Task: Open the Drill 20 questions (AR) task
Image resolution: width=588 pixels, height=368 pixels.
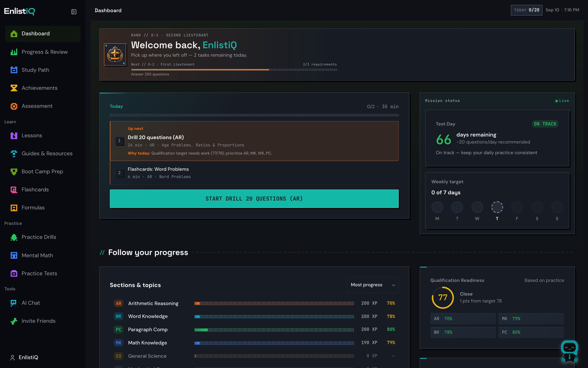Action: tap(254, 141)
